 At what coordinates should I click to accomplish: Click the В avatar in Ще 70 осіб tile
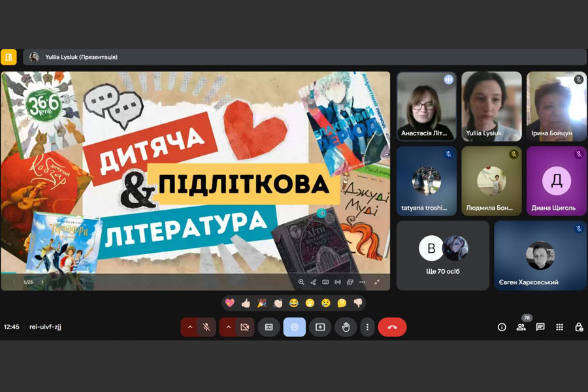point(431,248)
